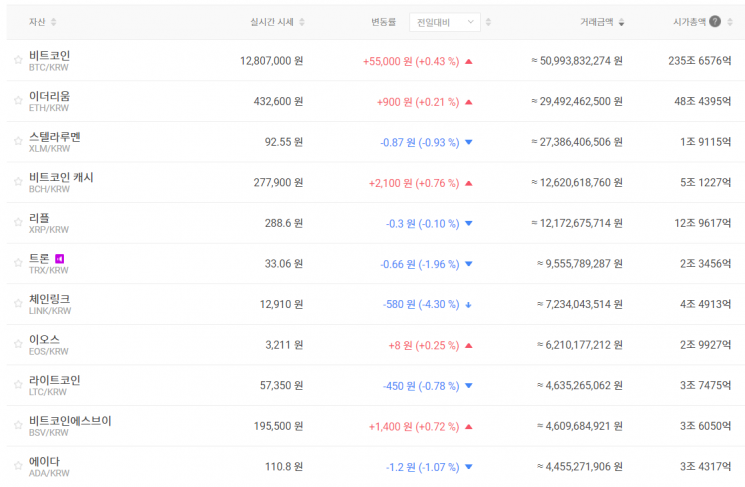
Task: Toggle the 비트코인에스브이 BSV/KRW star
Action: 18,425
